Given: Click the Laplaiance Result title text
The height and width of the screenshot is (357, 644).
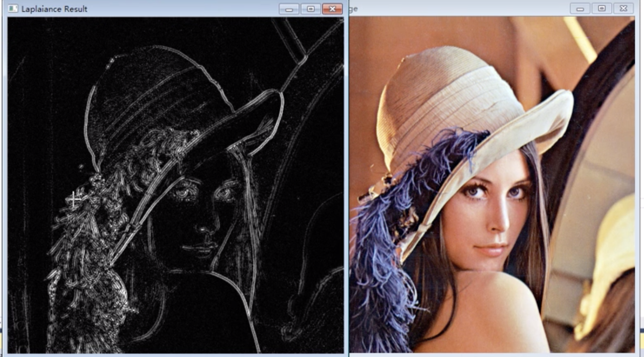Looking at the screenshot, I should [54, 9].
